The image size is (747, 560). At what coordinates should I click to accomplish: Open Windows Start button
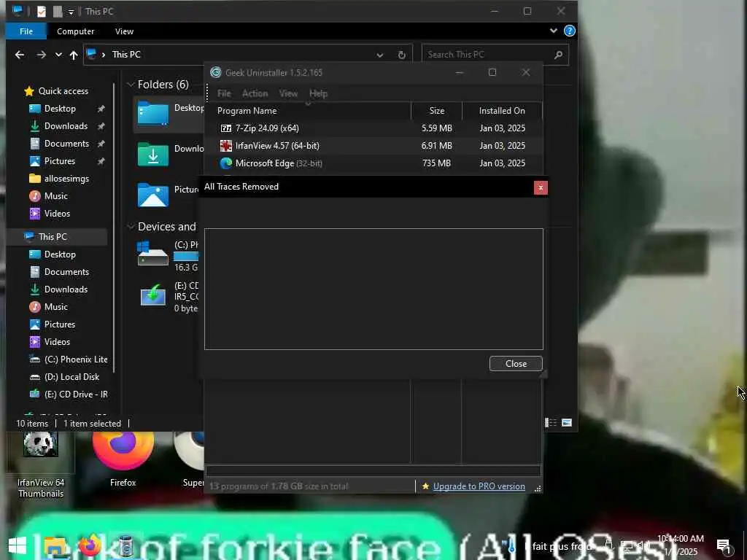pyautogui.click(x=18, y=546)
